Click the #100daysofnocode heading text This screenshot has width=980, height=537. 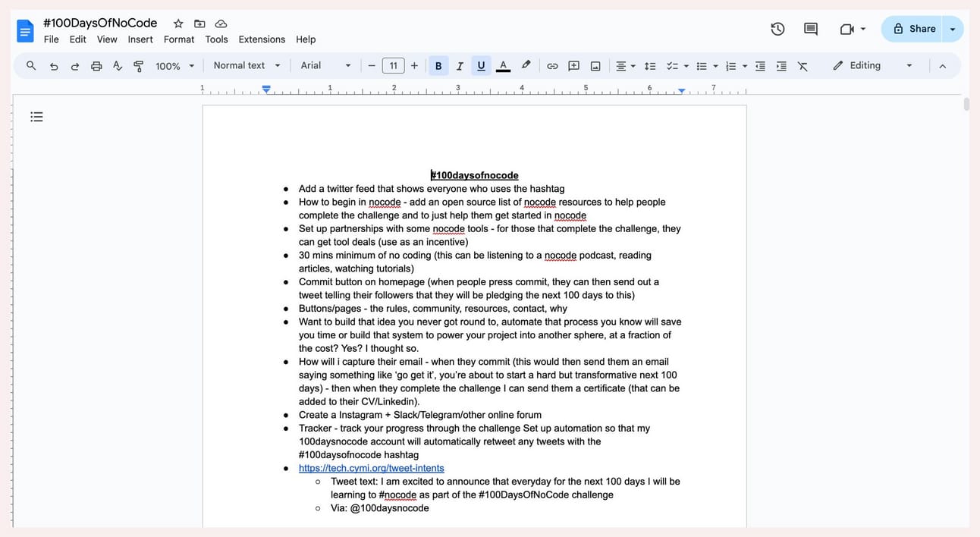pyautogui.click(x=475, y=175)
